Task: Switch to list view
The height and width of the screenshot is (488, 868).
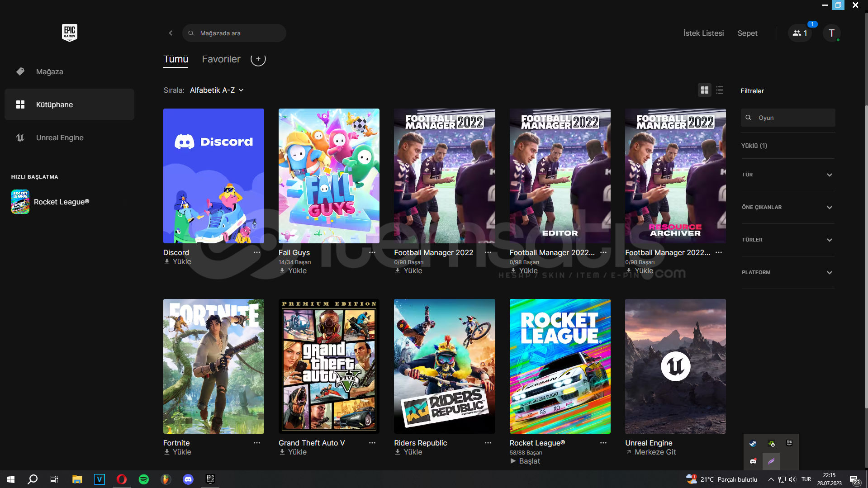Action: coord(720,90)
